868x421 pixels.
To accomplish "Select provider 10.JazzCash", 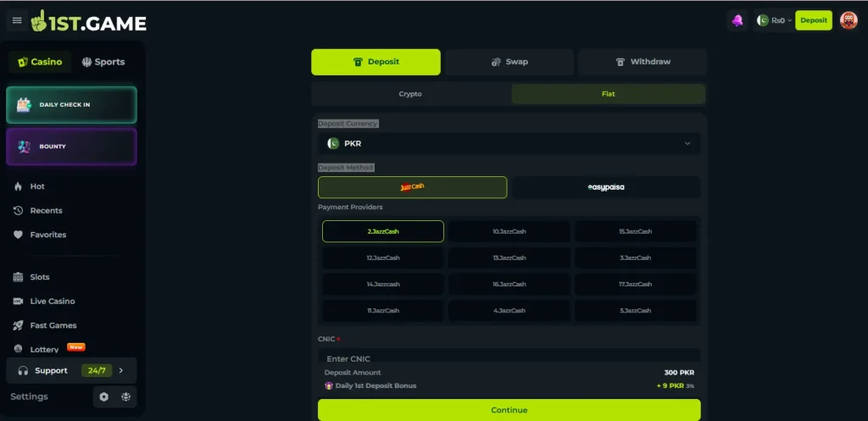I will (509, 231).
